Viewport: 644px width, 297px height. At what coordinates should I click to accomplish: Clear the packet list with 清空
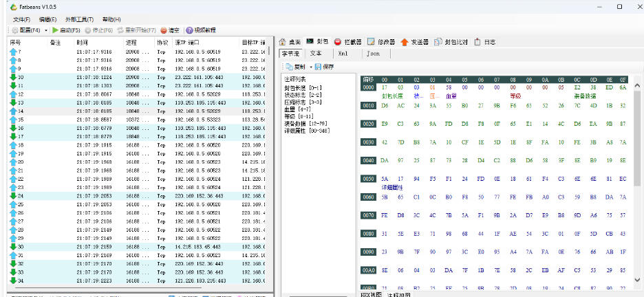click(170, 30)
